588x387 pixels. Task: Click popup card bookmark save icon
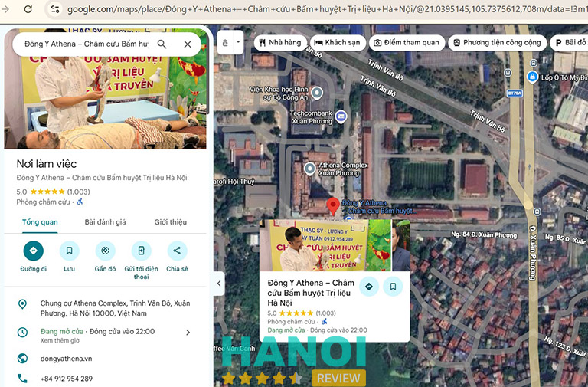click(393, 287)
